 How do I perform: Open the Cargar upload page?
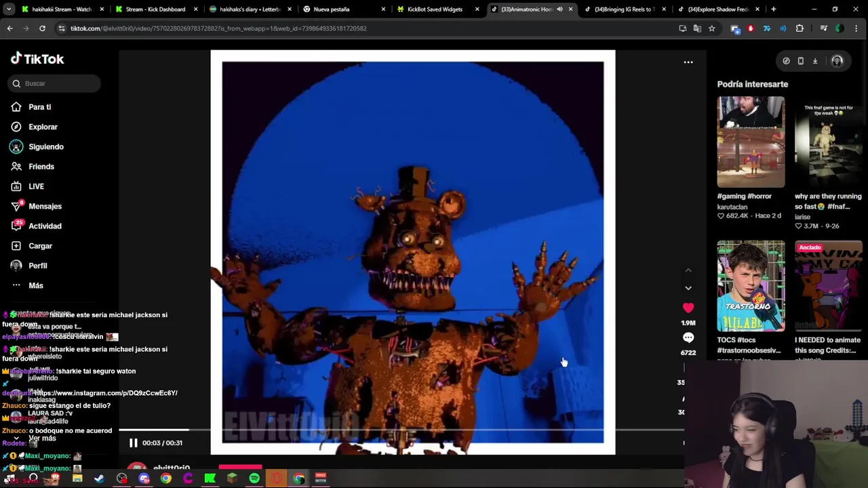tap(40, 246)
